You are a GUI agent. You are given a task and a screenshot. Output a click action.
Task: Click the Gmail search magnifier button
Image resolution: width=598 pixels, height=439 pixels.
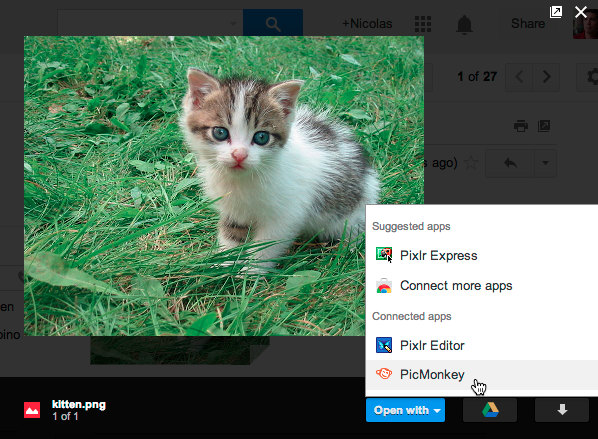(x=273, y=24)
